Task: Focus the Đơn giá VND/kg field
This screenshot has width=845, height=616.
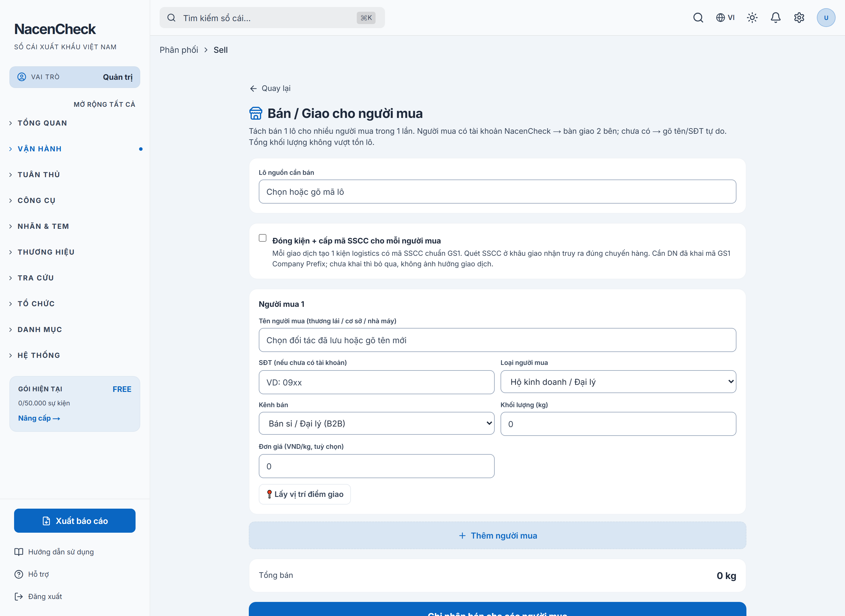Action: pyautogui.click(x=376, y=466)
